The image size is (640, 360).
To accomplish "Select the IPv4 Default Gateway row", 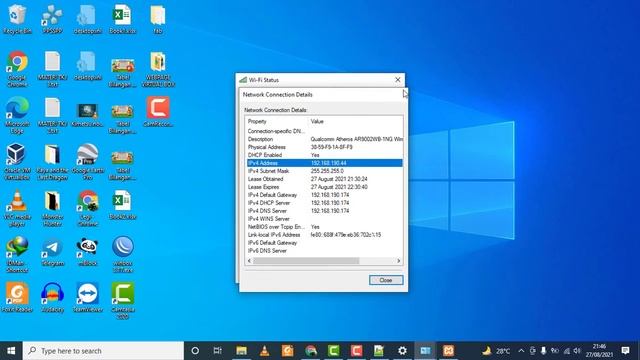I will coord(324,195).
